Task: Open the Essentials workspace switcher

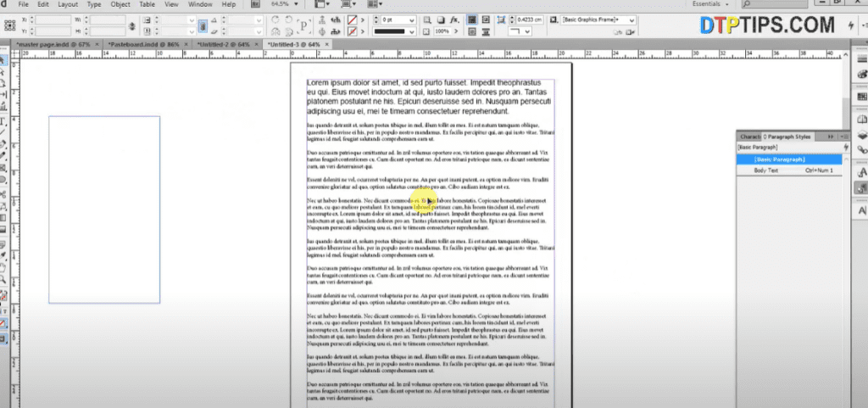Action: tap(711, 4)
